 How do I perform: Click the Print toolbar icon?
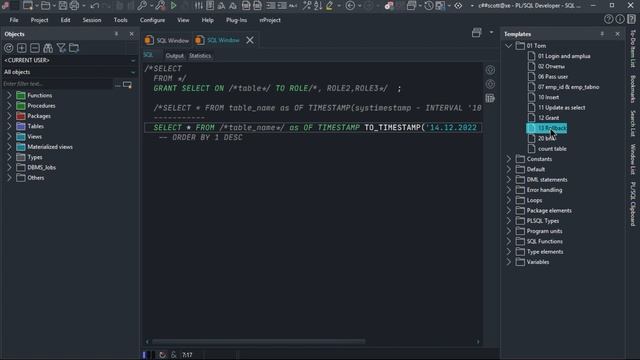[x=74, y=5]
